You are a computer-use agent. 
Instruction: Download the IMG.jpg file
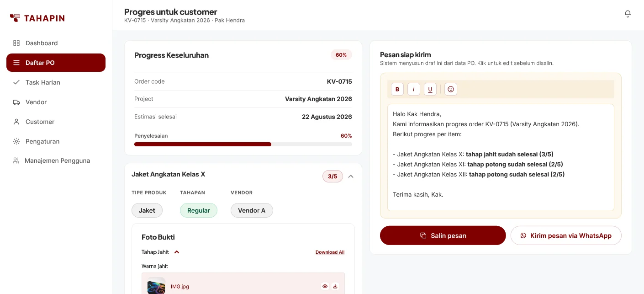click(x=335, y=286)
